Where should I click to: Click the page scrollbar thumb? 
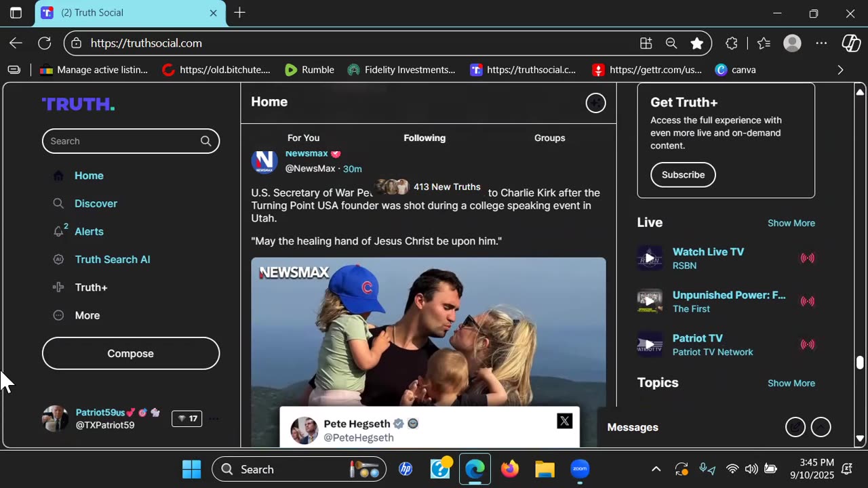(x=860, y=363)
